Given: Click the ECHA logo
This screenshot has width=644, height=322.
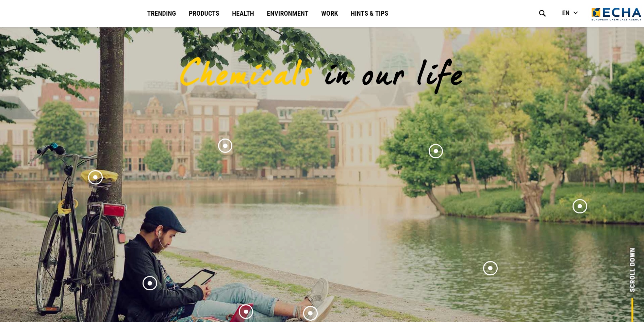Looking at the screenshot, I should click(x=616, y=14).
